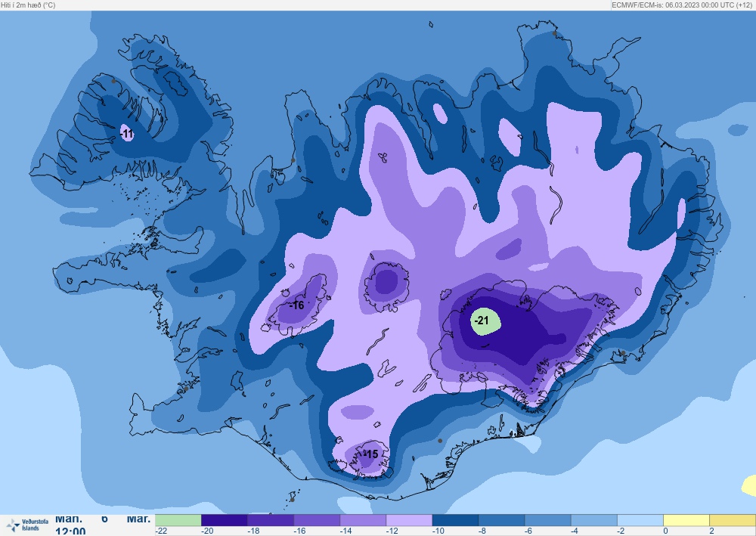Click the ECMWF/ECM-is forecast run timestamp text
Viewport: 756px width, 536px height.
point(683,5)
